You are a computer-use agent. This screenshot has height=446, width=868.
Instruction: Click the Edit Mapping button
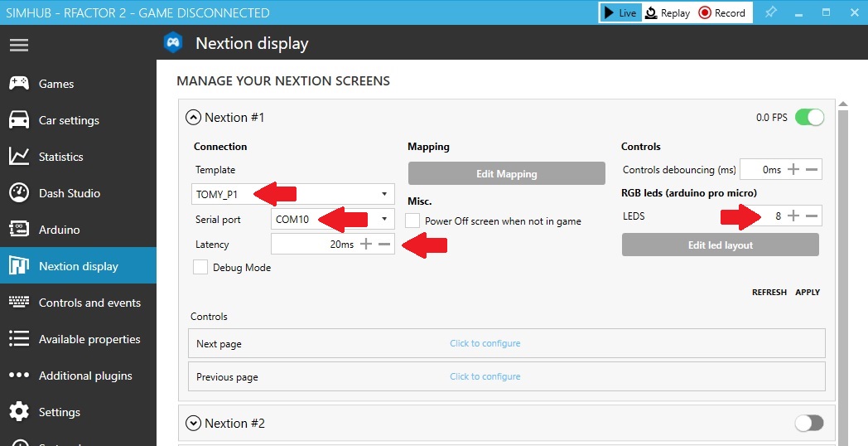tap(507, 173)
